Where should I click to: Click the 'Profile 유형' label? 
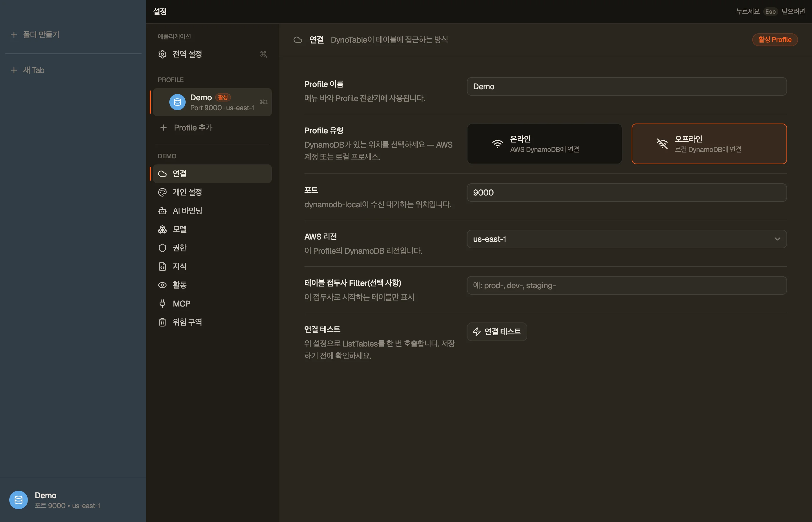click(324, 130)
